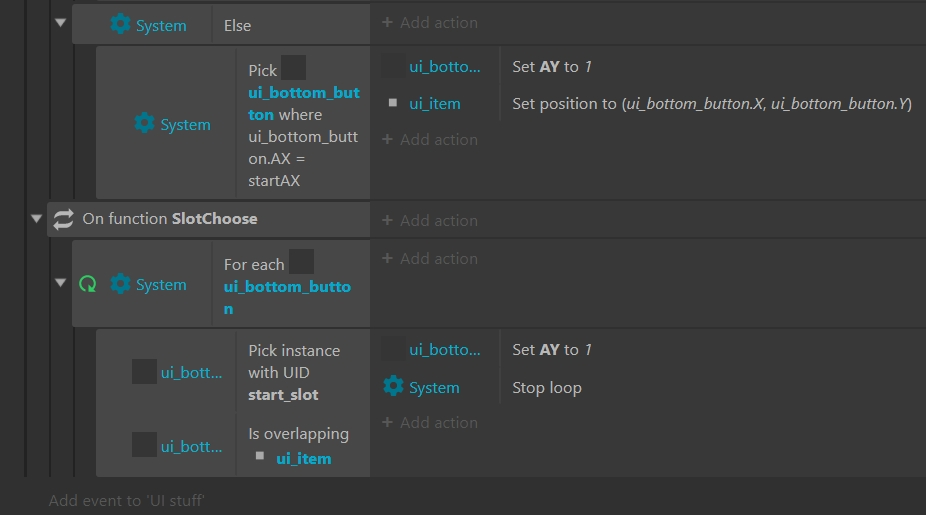This screenshot has width=926, height=515.
Task: Click ui_item icon in Is overlapping condition
Action: (x=260, y=456)
